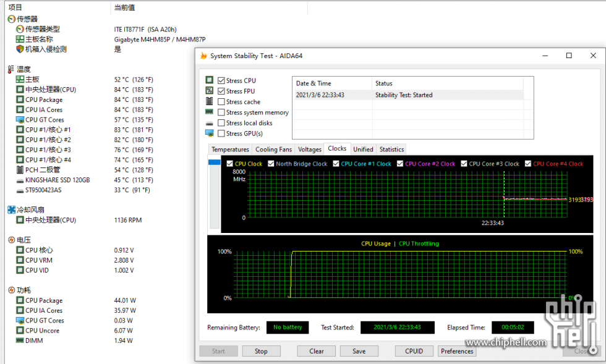
Task: Click the 传感器类型 row icon
Action: click(x=20, y=29)
